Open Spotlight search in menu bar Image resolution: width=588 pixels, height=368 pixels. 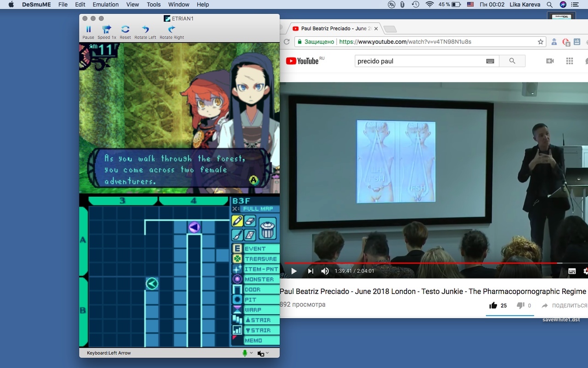pos(549,5)
